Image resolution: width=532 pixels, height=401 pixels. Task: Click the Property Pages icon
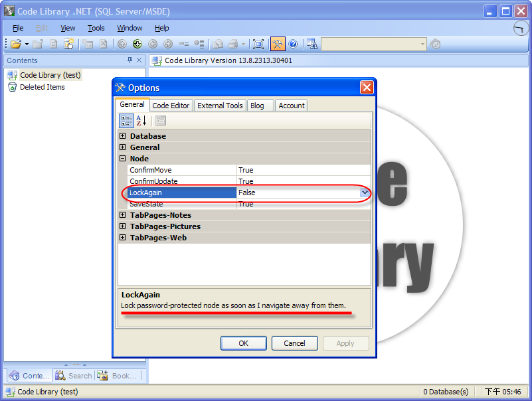(161, 121)
